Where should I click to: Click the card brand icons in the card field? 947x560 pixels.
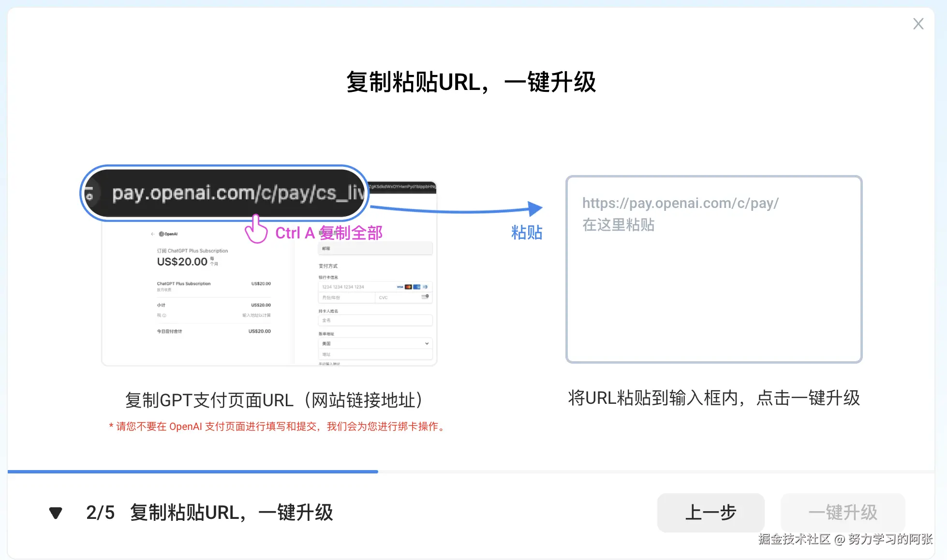point(412,287)
